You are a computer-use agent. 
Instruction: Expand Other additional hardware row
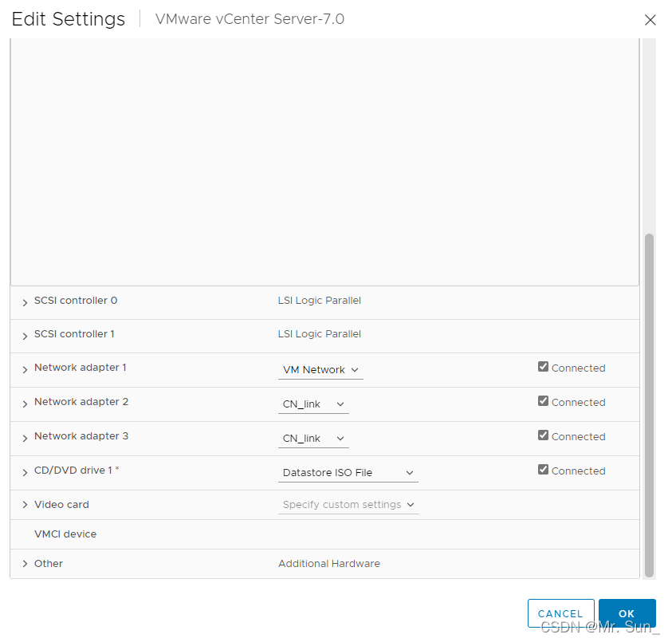(x=25, y=564)
